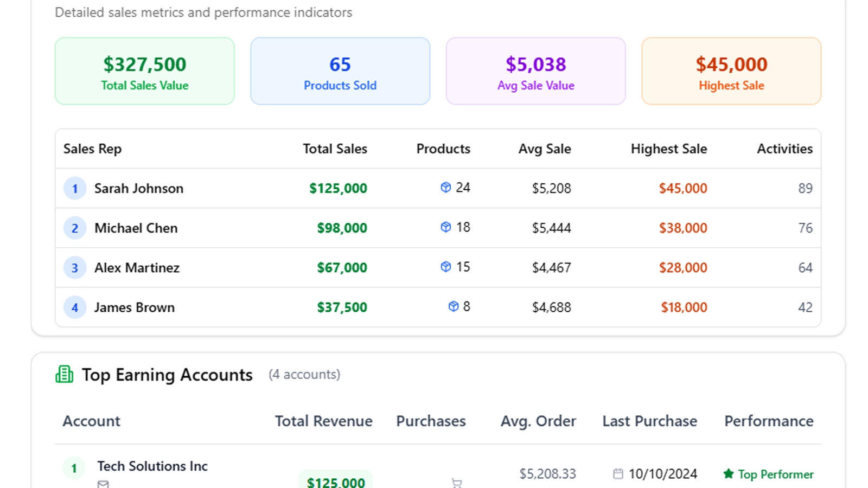Click the building icon beside Top Earning Accounts

65,374
